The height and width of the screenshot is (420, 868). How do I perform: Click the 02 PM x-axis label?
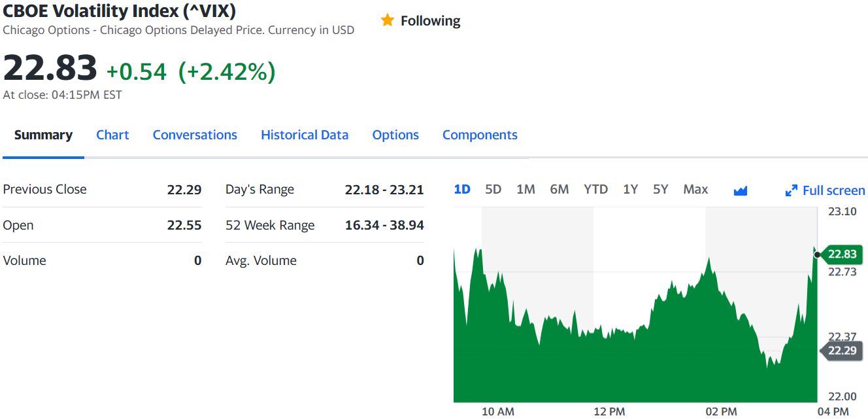coord(721,411)
